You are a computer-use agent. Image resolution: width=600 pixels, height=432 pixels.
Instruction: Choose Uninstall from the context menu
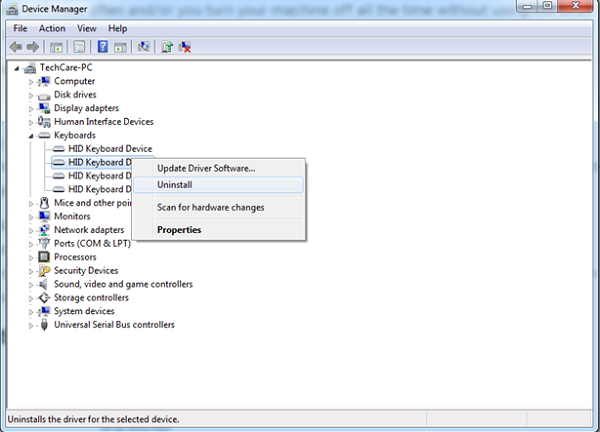pyautogui.click(x=175, y=185)
